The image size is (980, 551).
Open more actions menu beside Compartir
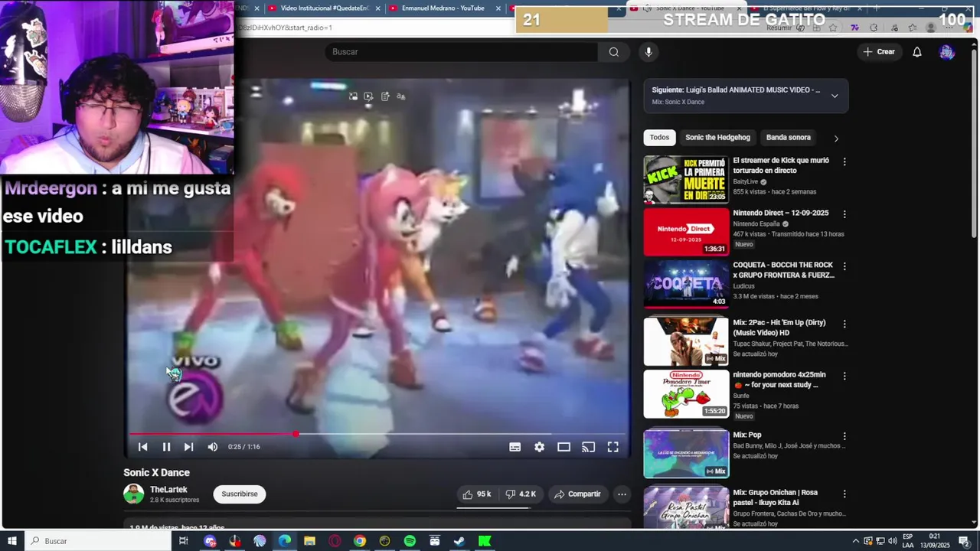pyautogui.click(x=622, y=494)
